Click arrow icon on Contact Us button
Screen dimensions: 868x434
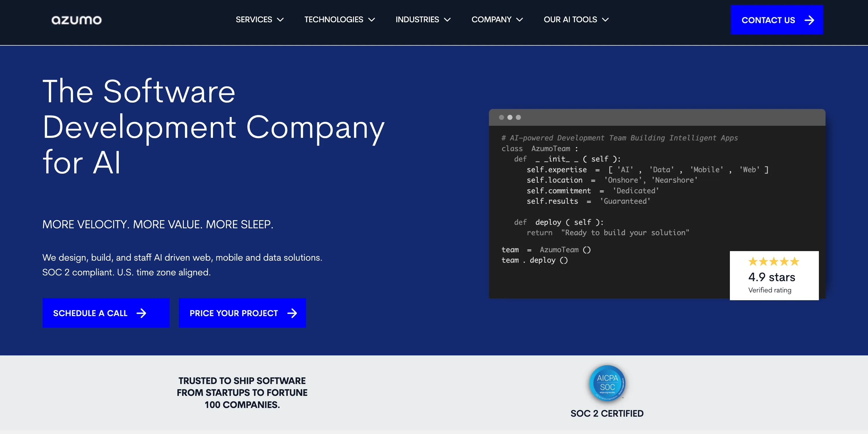[809, 20]
